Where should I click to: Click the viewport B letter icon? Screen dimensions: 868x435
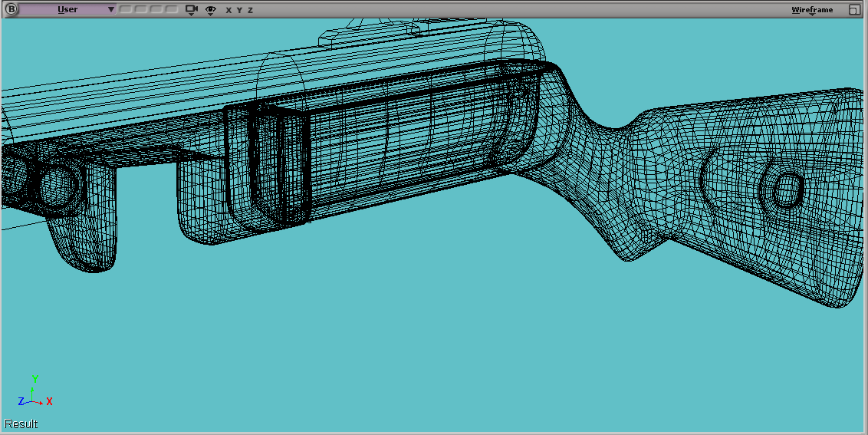11,9
